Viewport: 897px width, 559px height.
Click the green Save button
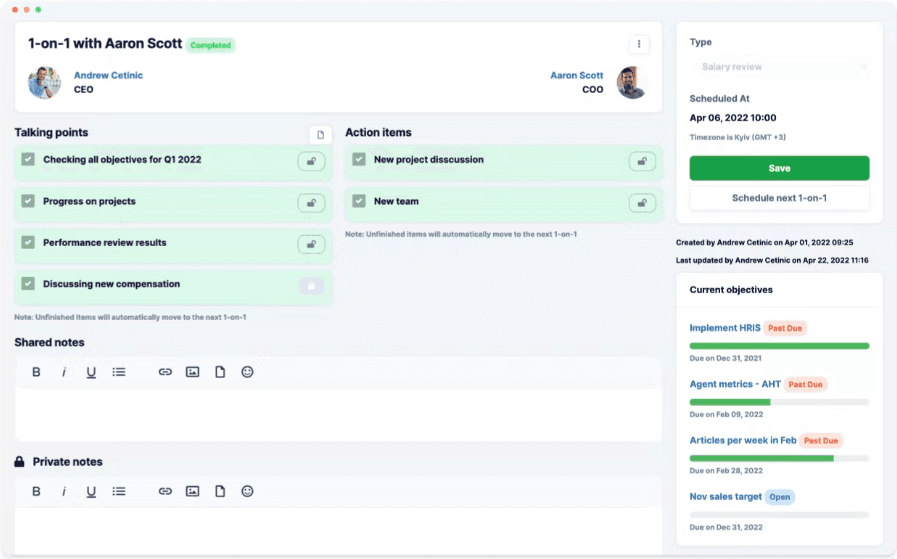[x=779, y=168]
